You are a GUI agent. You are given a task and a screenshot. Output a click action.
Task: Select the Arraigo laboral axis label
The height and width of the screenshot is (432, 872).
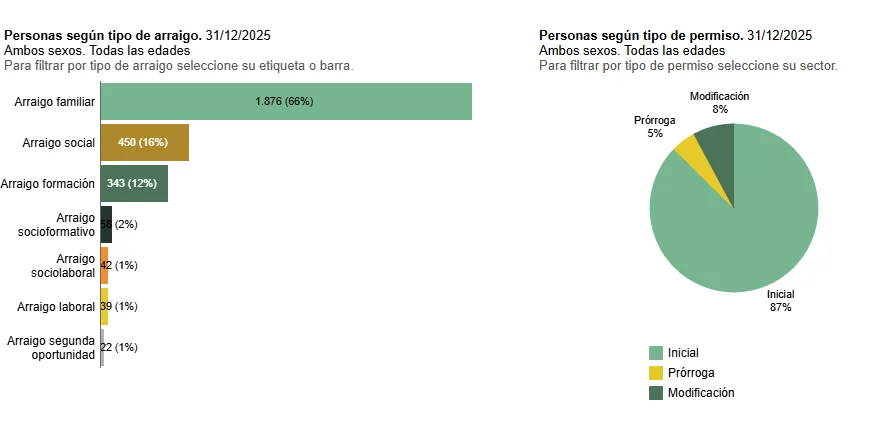(x=56, y=306)
